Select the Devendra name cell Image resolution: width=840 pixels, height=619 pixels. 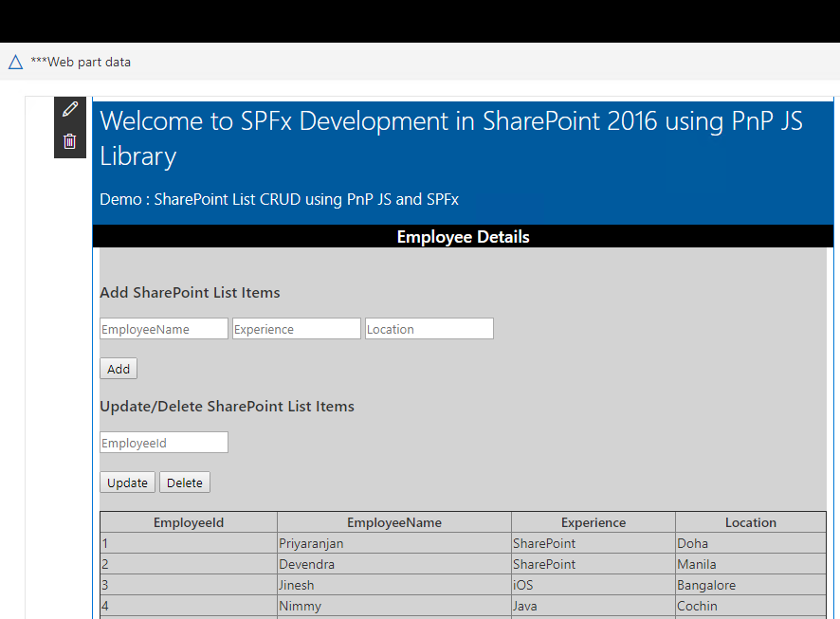pyautogui.click(x=394, y=564)
